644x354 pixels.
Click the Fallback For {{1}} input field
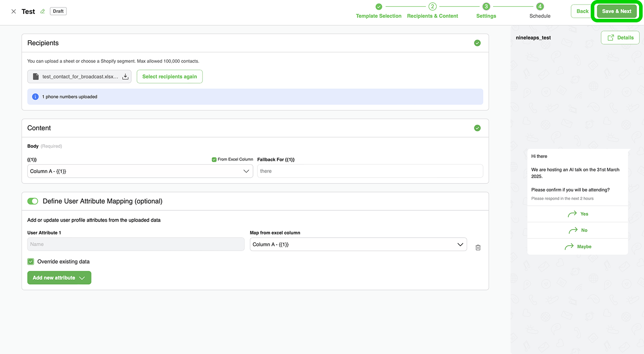(369, 171)
